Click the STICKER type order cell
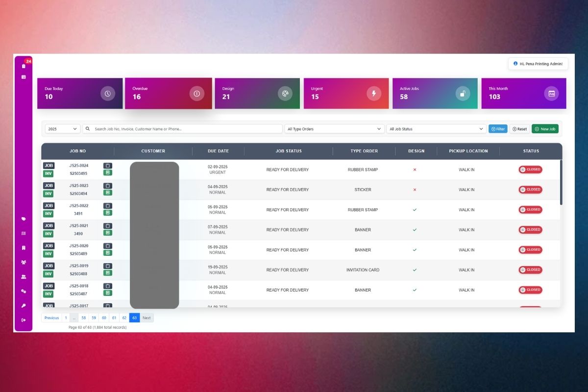 (x=363, y=190)
